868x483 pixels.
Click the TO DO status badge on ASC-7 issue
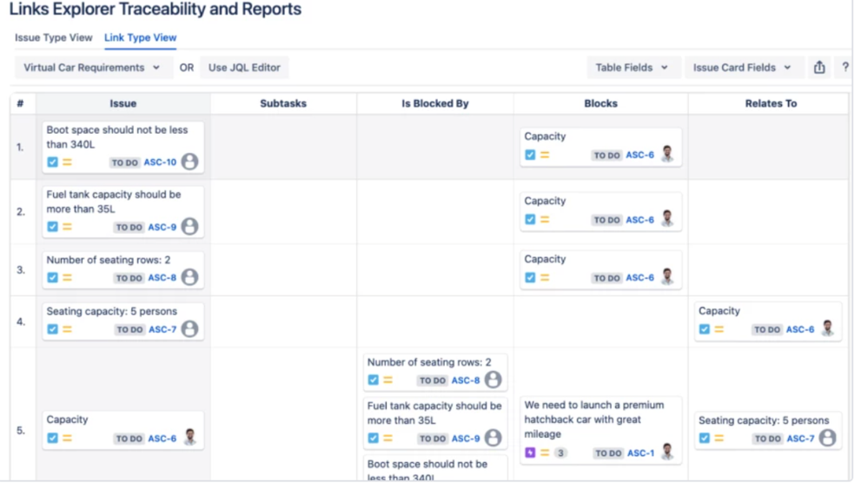point(129,330)
